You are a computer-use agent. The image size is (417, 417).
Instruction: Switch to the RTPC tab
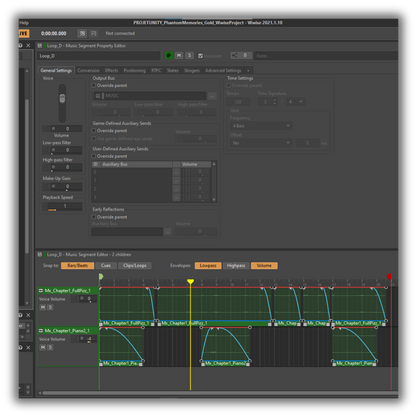(156, 70)
